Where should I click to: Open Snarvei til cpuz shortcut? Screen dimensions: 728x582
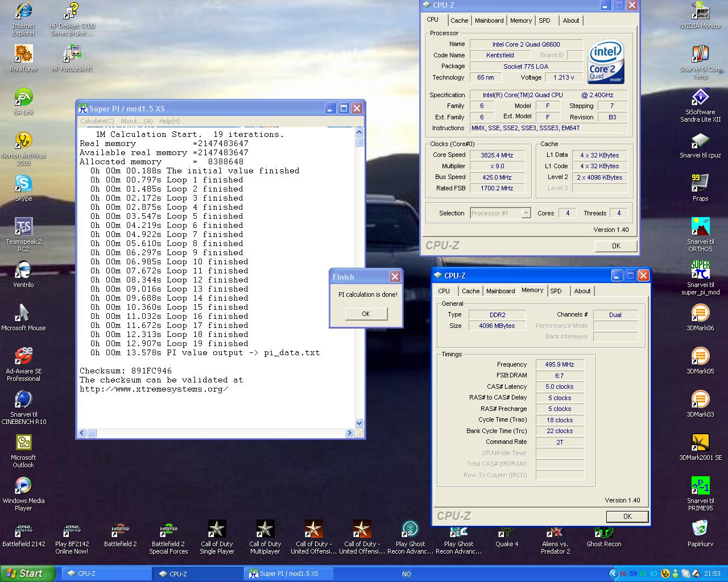click(700, 144)
